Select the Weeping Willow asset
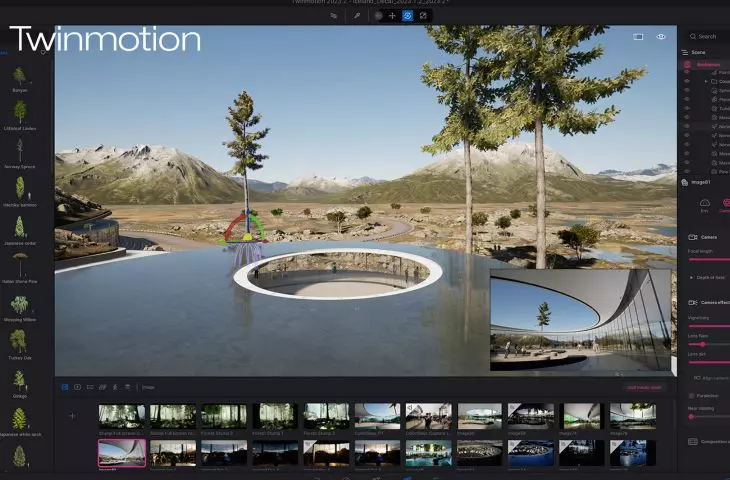Image resolution: width=730 pixels, height=480 pixels. 20,307
